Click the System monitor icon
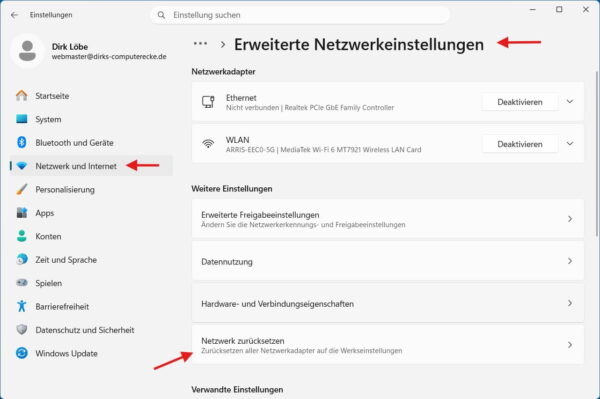This screenshot has height=399, width=600. click(x=22, y=119)
